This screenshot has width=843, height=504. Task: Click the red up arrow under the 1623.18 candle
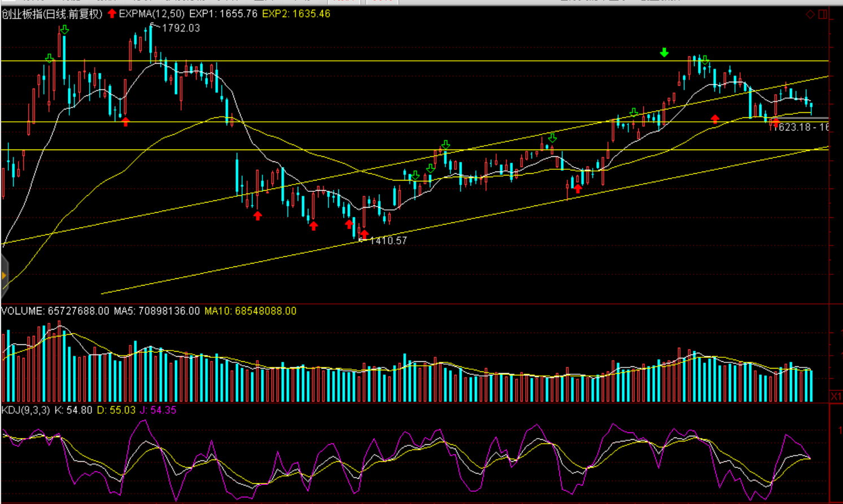[x=775, y=122]
